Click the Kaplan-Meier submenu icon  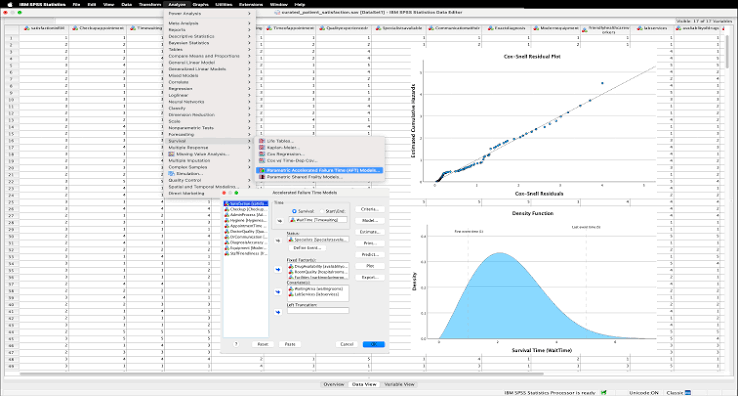pyautogui.click(x=262, y=147)
